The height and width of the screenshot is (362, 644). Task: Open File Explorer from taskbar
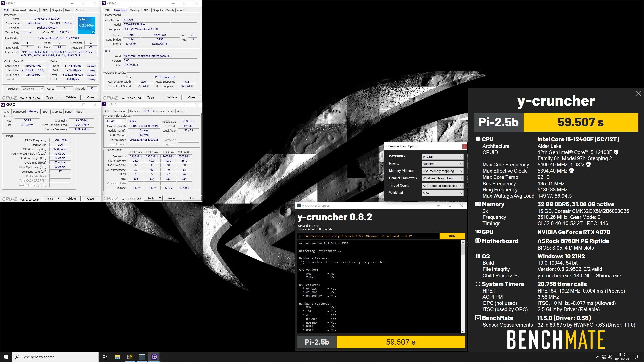point(117,357)
